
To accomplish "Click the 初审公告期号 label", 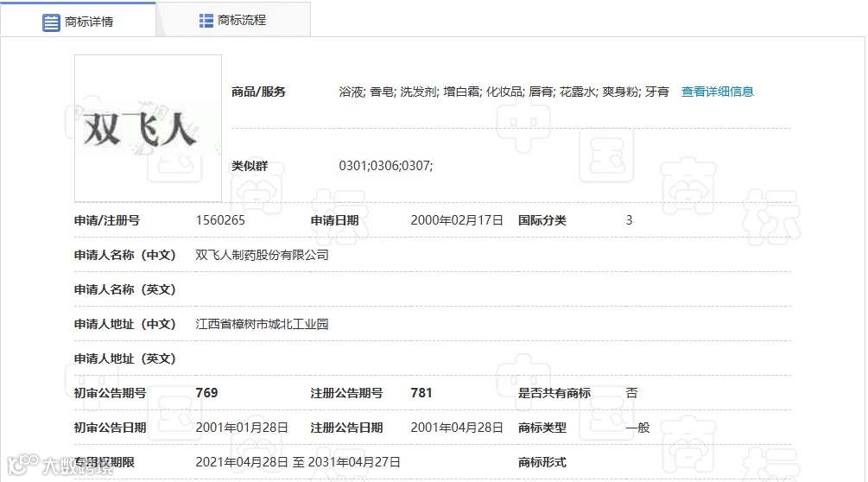I will click(111, 393).
